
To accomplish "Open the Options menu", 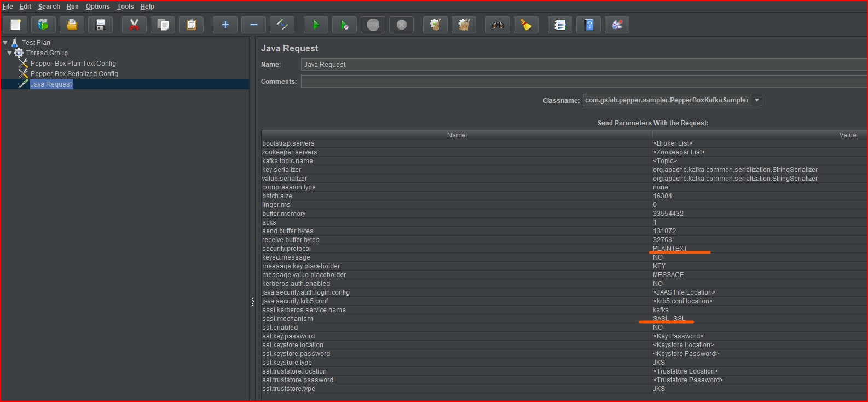I will (x=97, y=7).
